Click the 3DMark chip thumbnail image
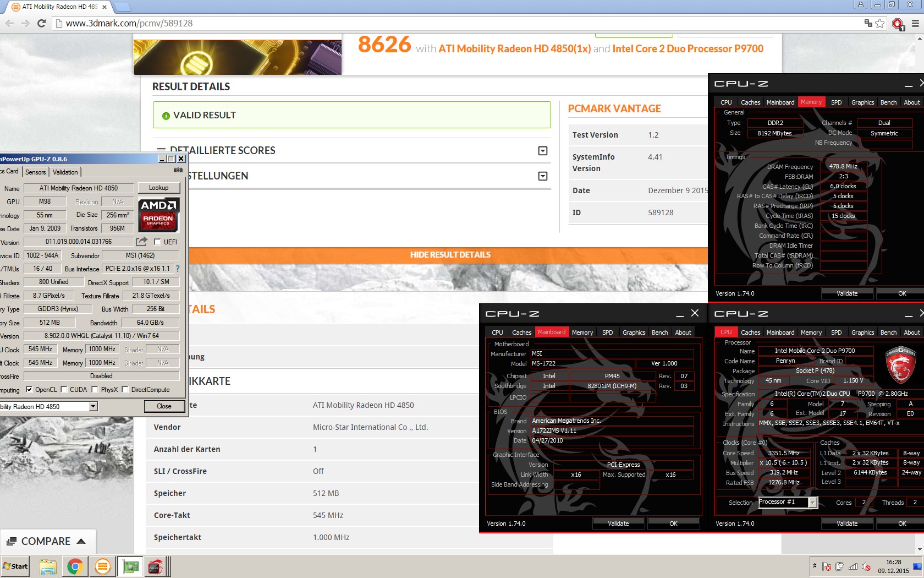This screenshot has width=924, height=578. (238, 57)
